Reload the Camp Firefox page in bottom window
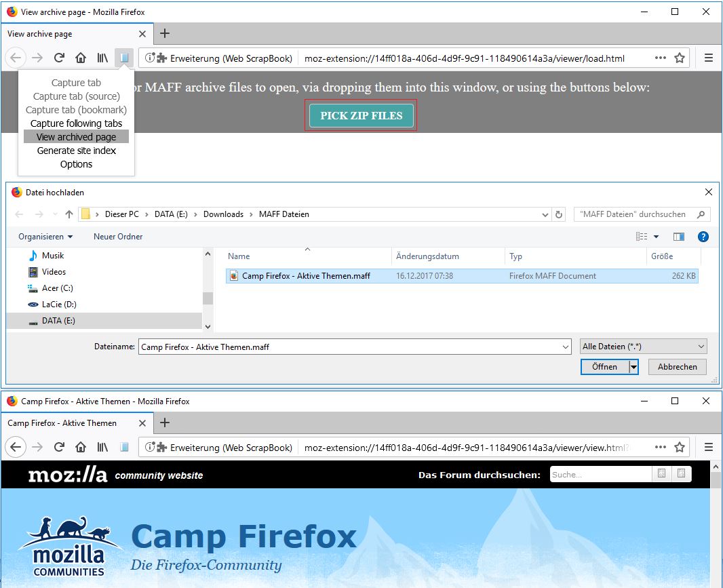723x588 pixels. point(59,447)
